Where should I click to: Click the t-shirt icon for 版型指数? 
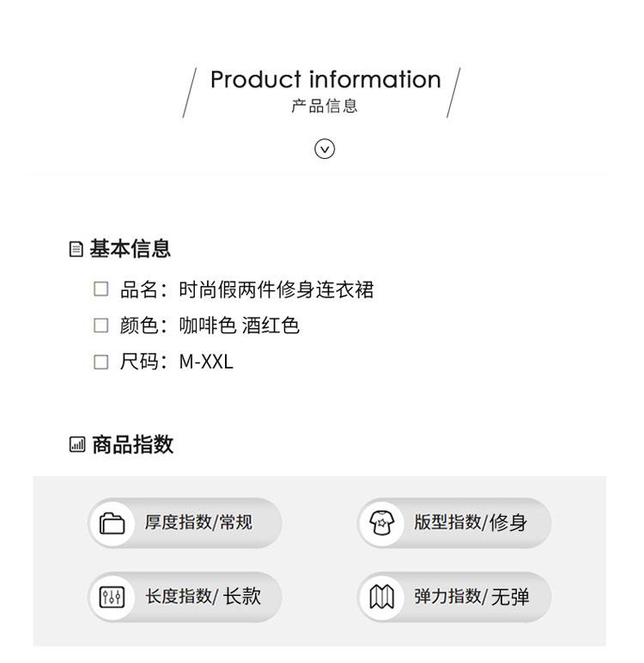[382, 523]
